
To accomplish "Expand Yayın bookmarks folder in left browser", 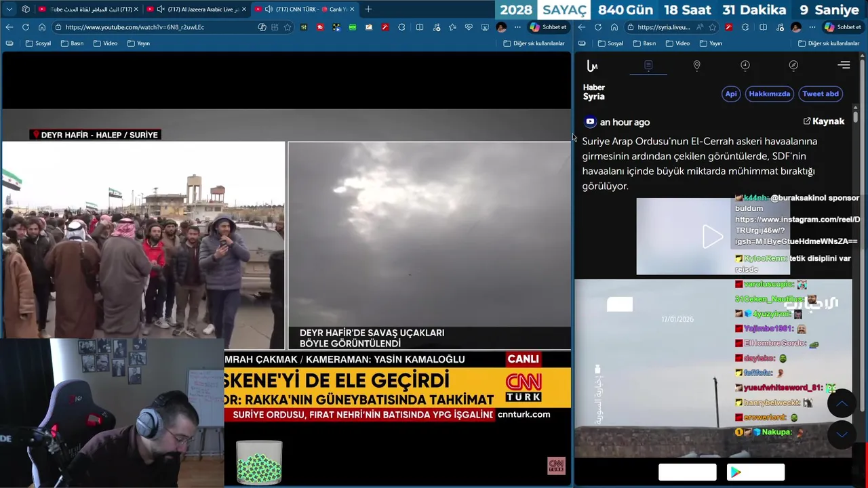I will coord(138,43).
